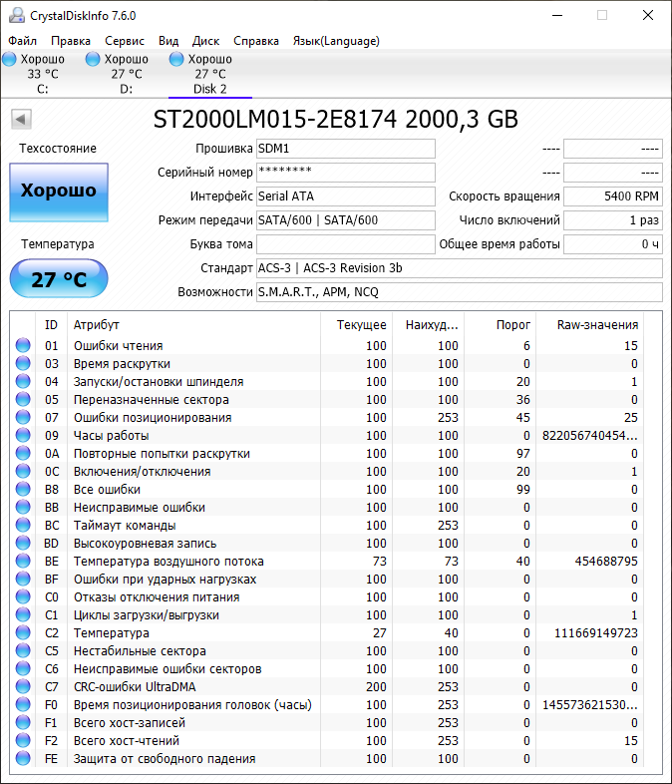Click the ST2000LM015-2E8174 2000,3 GB disk title
Screen dimensions: 672x784
335,120
